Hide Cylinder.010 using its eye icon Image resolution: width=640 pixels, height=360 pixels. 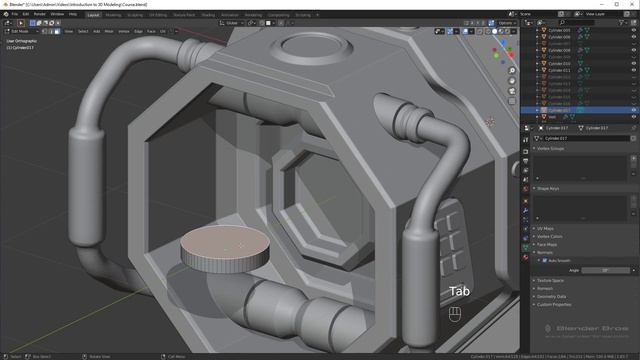(634, 64)
